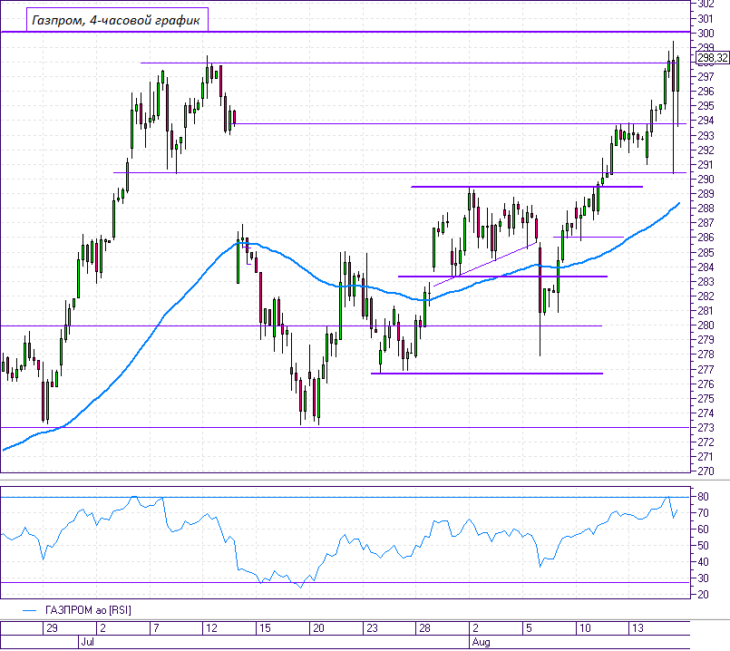Select the horizontal support line at 273

point(345,427)
